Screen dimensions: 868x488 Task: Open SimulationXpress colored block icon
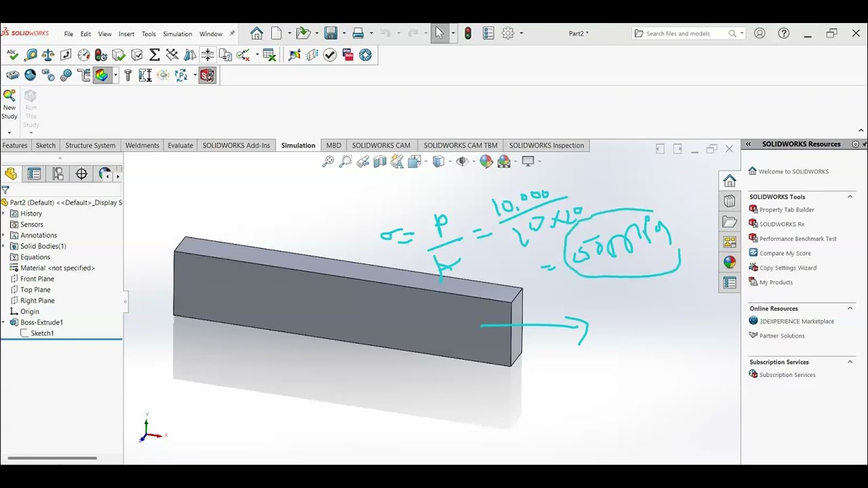coord(102,75)
